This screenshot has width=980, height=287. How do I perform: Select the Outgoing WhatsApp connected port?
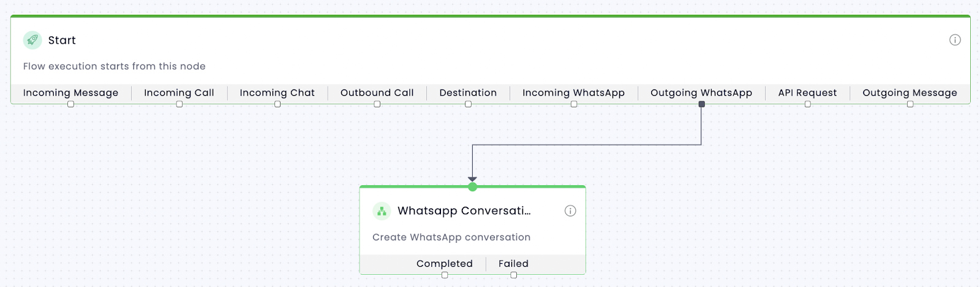point(702,104)
